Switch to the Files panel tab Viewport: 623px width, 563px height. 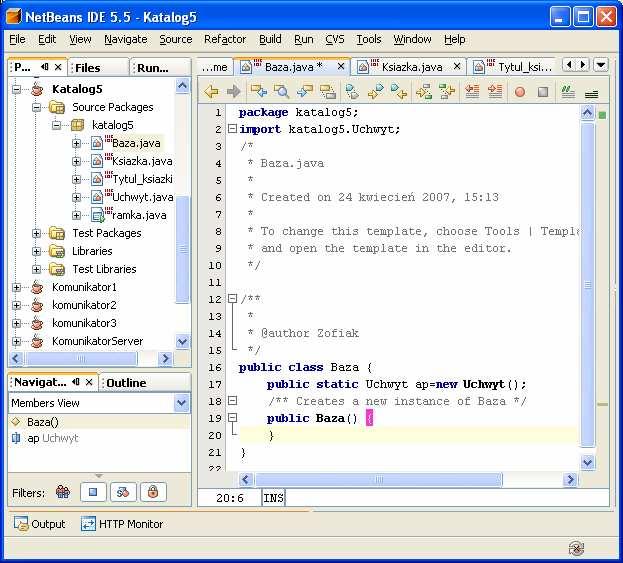pyautogui.click(x=87, y=68)
